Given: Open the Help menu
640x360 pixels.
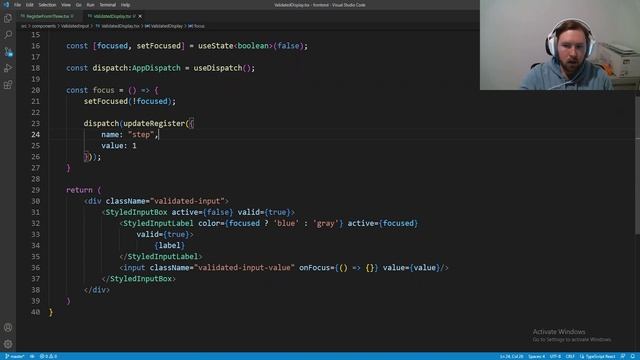Looking at the screenshot, I should (x=125, y=5).
